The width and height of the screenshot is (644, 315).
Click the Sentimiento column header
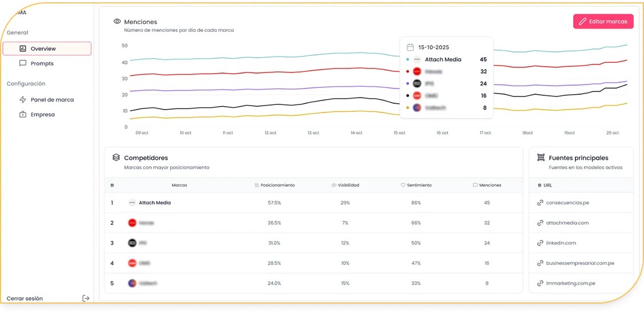[419, 185]
